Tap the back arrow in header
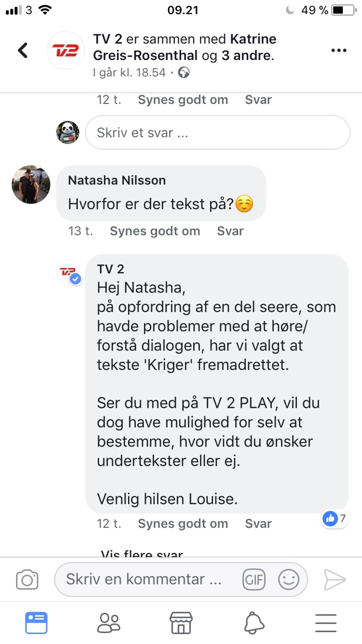The height and width of the screenshot is (644, 362). 23,50
